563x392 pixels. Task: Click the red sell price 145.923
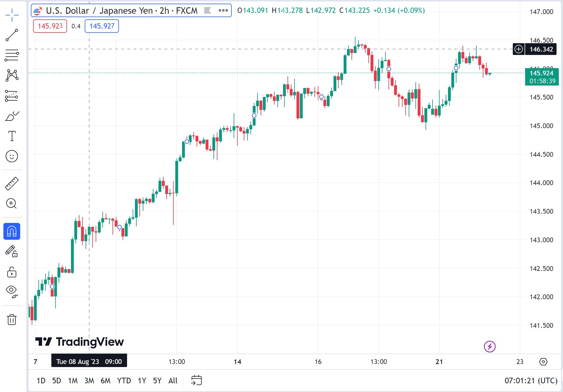[x=50, y=26]
